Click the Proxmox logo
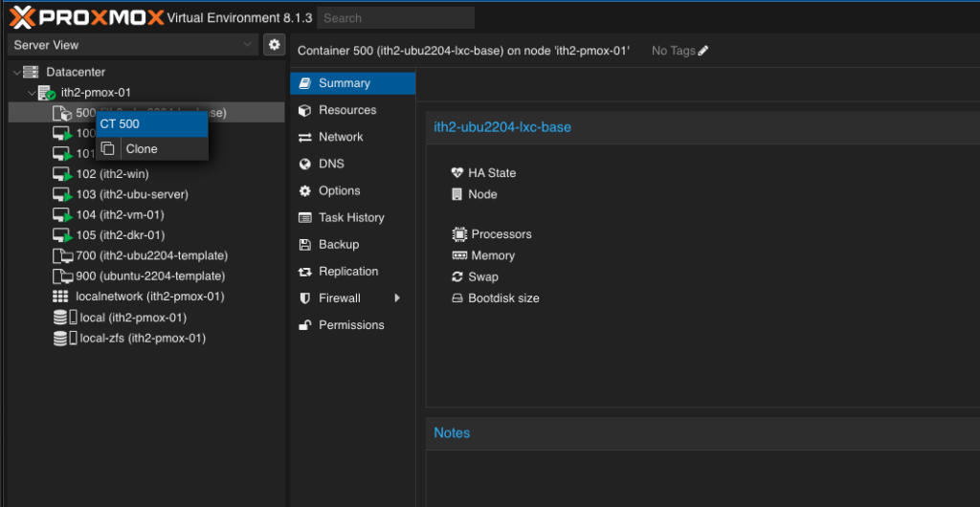Image resolution: width=980 pixels, height=507 pixels. tap(87, 17)
